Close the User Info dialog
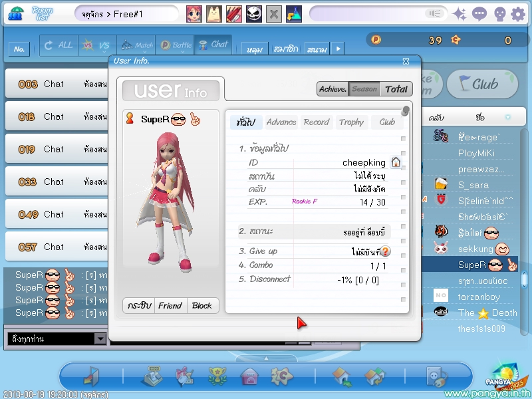 [406, 61]
